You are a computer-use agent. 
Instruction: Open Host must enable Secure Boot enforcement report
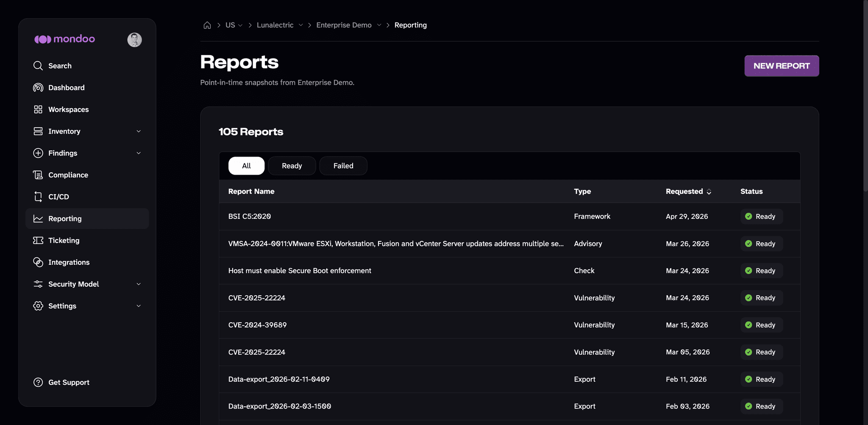click(509, 271)
